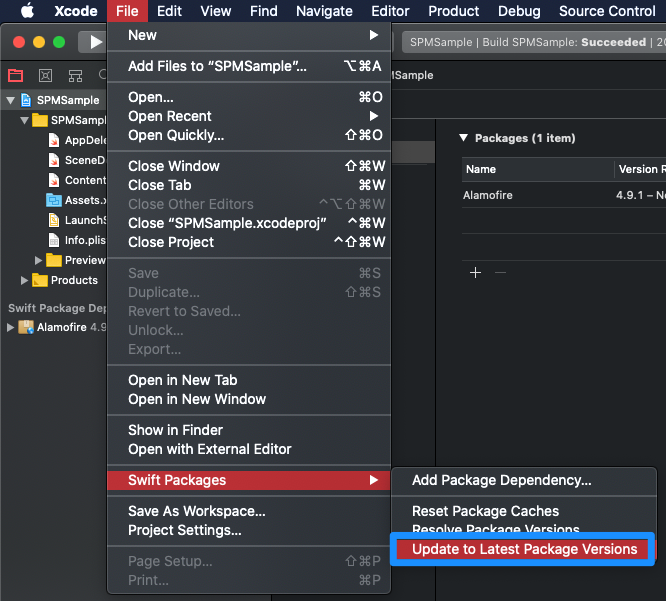
Task: Choose Open… from File menu
Action: coord(249,97)
